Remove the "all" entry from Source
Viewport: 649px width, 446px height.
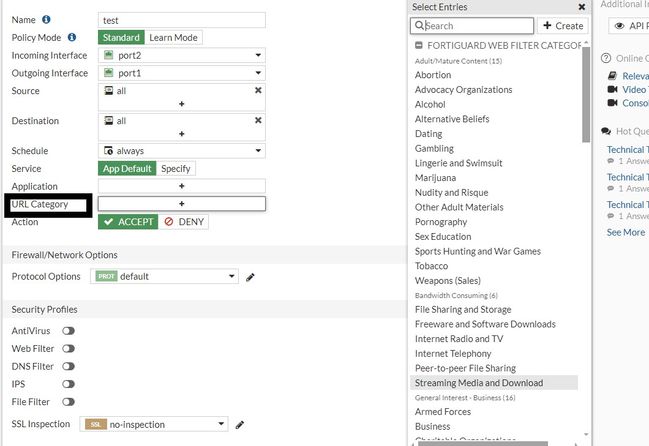pos(258,90)
